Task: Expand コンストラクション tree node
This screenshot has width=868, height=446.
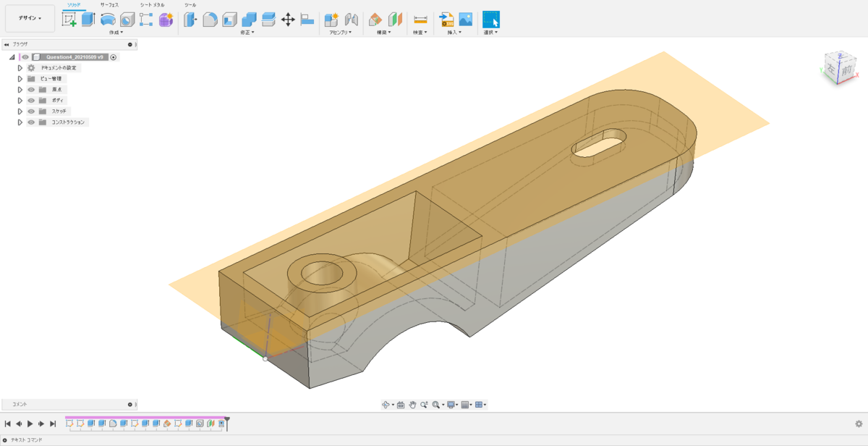Action: tap(20, 122)
